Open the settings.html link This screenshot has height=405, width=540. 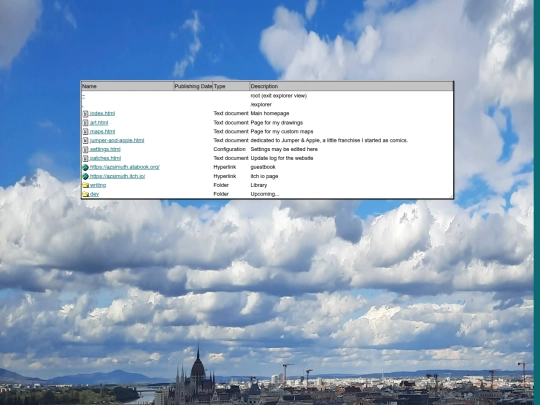coord(105,149)
